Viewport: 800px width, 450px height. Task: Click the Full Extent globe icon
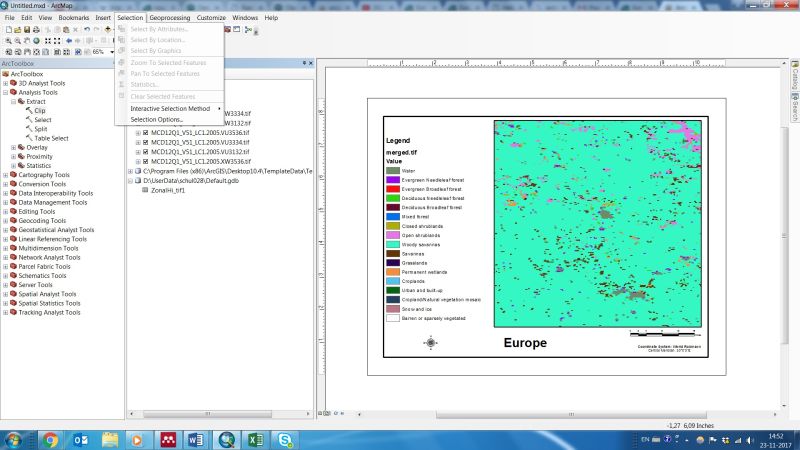tap(36, 41)
